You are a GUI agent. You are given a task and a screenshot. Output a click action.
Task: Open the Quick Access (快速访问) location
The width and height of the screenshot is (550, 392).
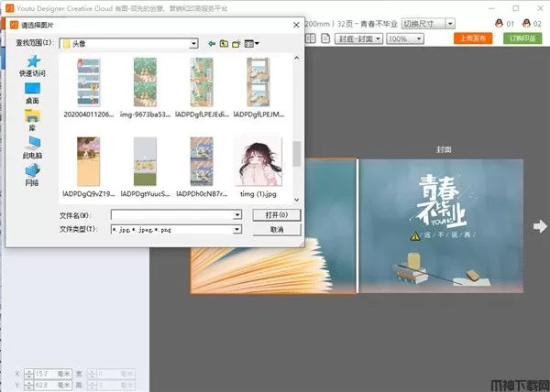[32, 62]
